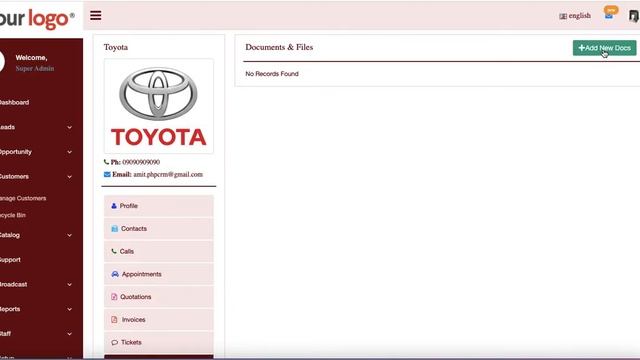Open the Leads menu item
The width and height of the screenshot is (640, 360).
(7, 127)
